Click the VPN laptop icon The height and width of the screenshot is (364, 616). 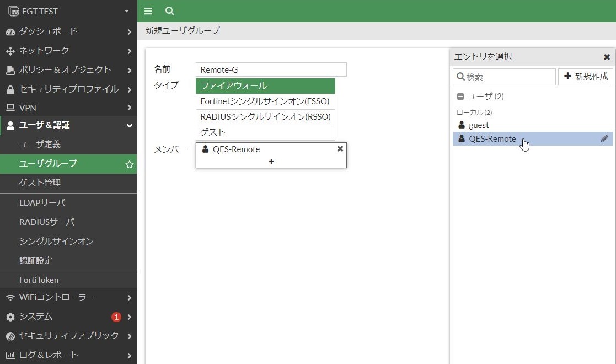tap(10, 108)
